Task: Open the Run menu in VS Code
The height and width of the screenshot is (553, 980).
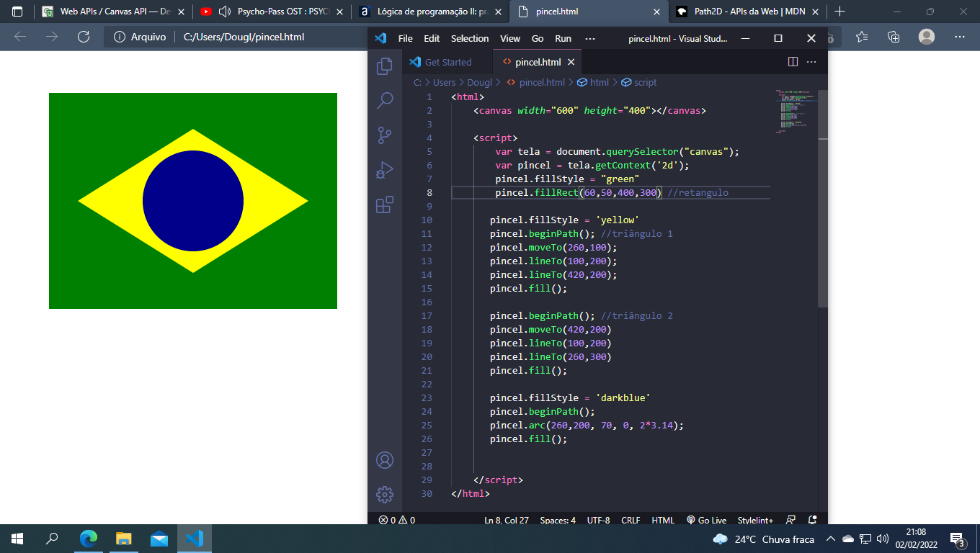Action: tap(563, 38)
